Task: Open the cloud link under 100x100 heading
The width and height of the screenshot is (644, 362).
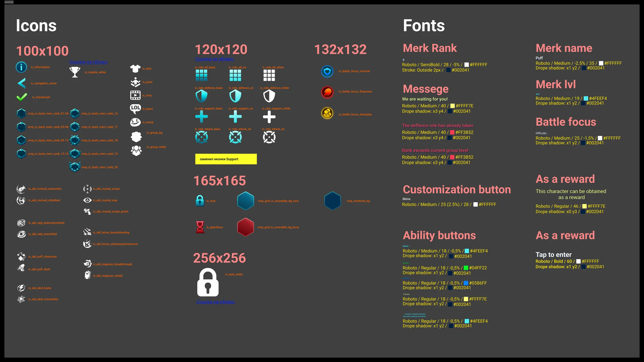Action: point(88,62)
